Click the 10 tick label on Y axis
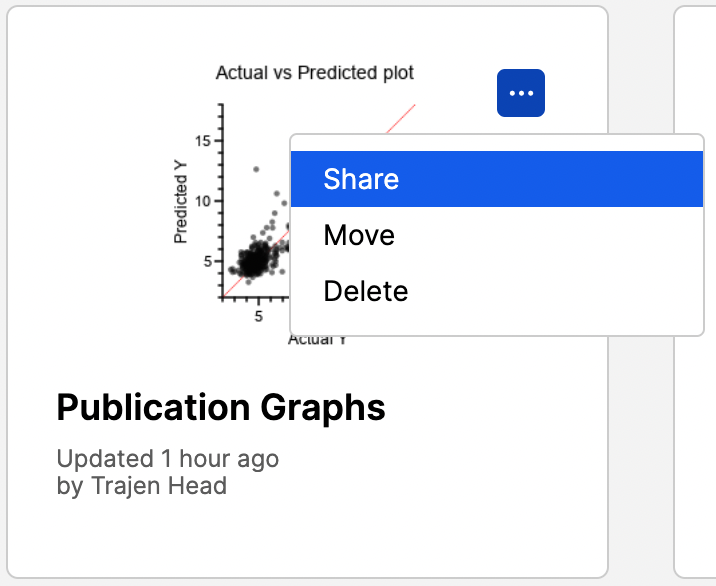 coord(203,201)
